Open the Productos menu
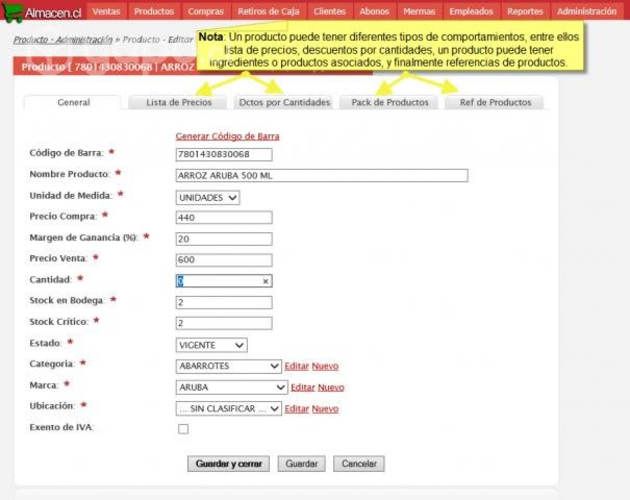 click(154, 11)
